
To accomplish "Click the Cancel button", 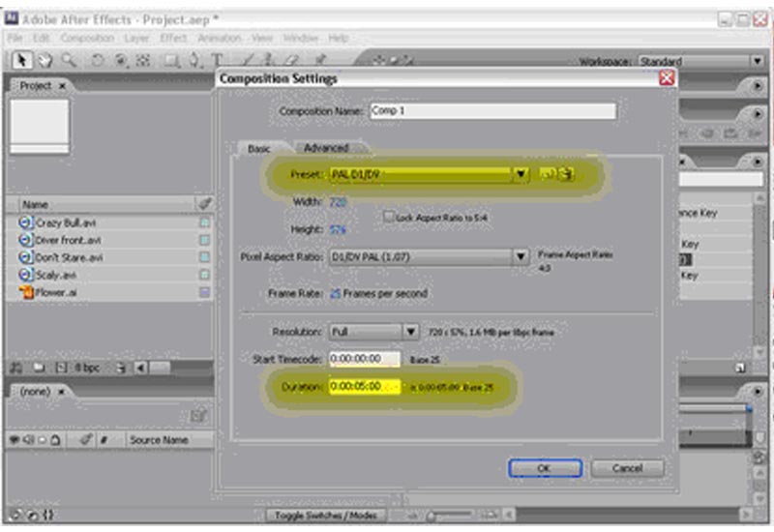I will click(x=627, y=468).
